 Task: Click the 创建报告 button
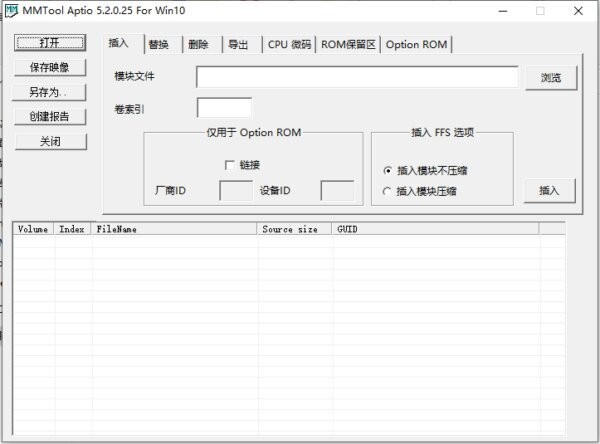pyautogui.click(x=50, y=116)
